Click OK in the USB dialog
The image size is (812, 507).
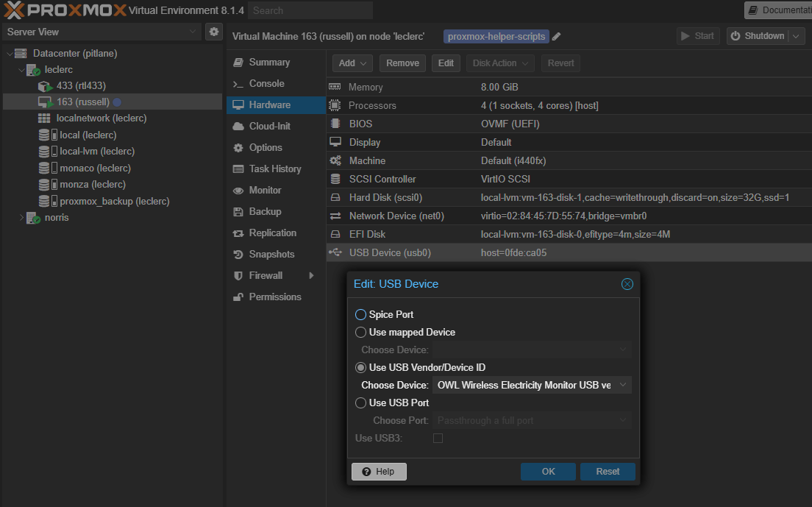point(548,471)
